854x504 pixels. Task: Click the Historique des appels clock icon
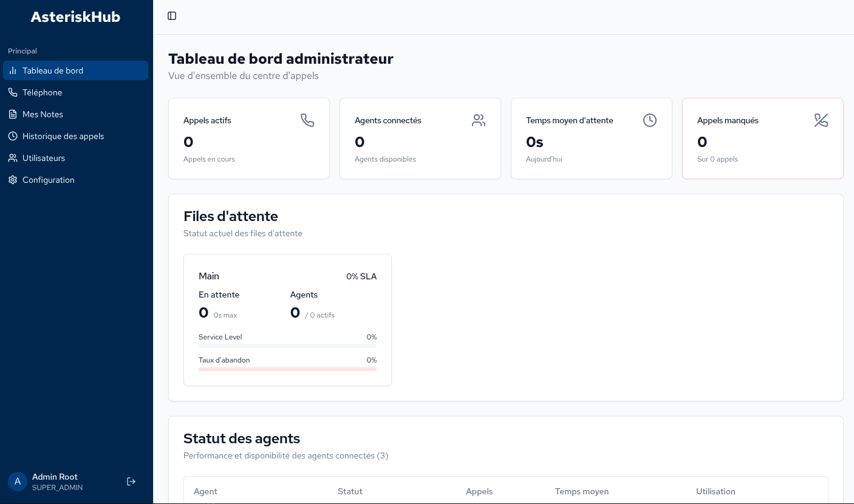(x=13, y=136)
